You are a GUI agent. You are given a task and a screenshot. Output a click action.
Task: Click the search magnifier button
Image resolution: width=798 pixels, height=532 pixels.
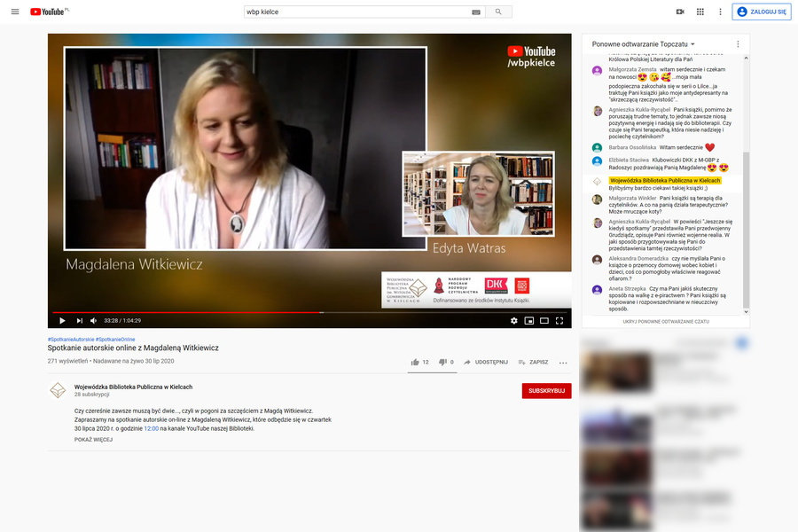pyautogui.click(x=498, y=12)
